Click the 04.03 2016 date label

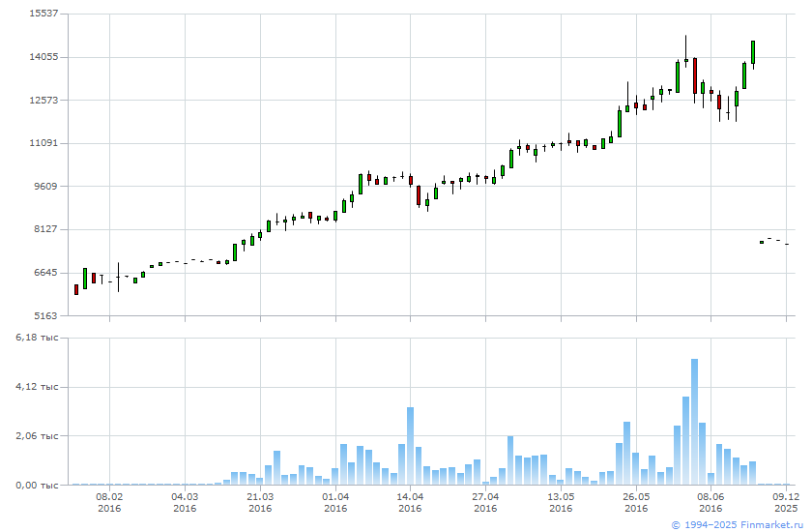point(185,501)
